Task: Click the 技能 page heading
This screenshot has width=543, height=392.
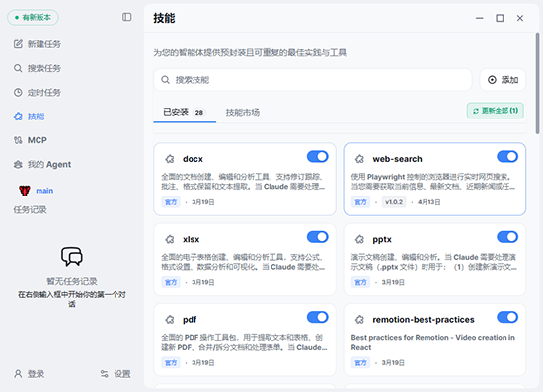Action: 164,18
